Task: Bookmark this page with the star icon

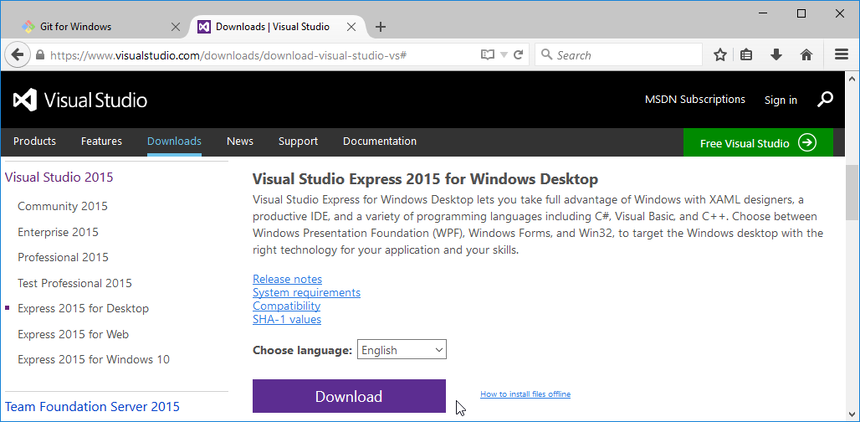Action: 720,55
